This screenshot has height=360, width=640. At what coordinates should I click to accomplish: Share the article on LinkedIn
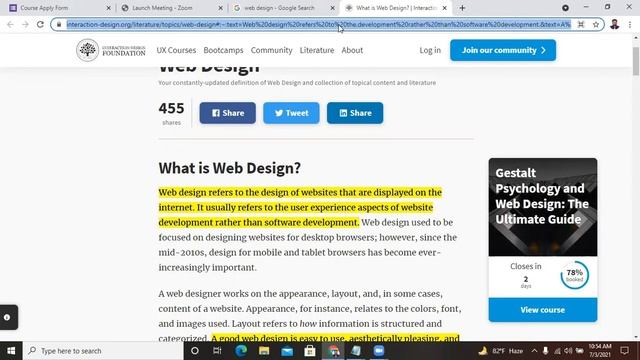tap(355, 113)
